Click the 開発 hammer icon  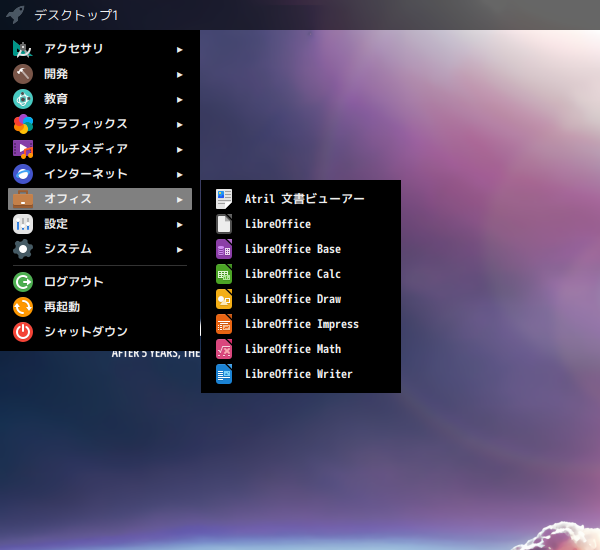[23, 74]
